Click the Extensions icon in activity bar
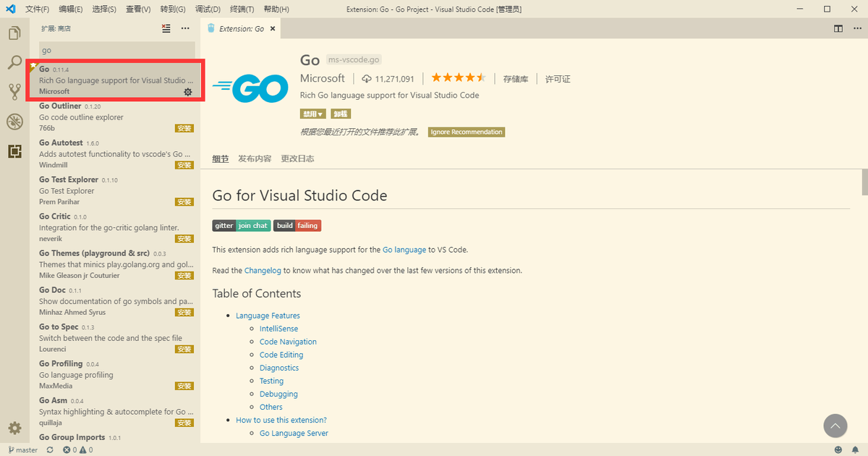 (x=14, y=151)
